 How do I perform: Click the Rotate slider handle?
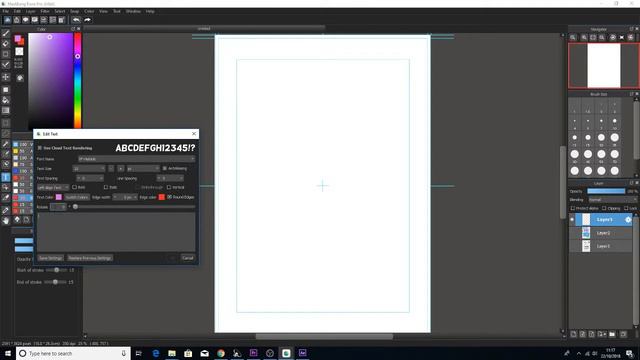(75, 207)
